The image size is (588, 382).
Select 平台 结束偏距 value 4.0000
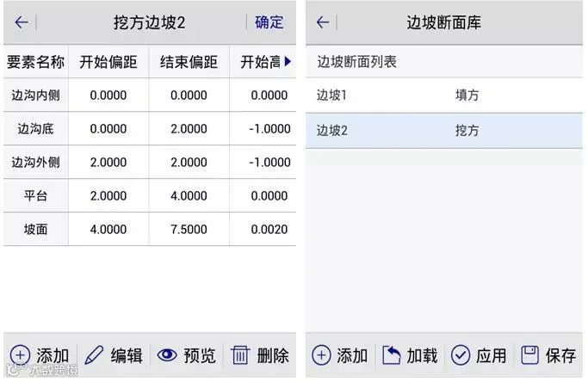click(189, 195)
